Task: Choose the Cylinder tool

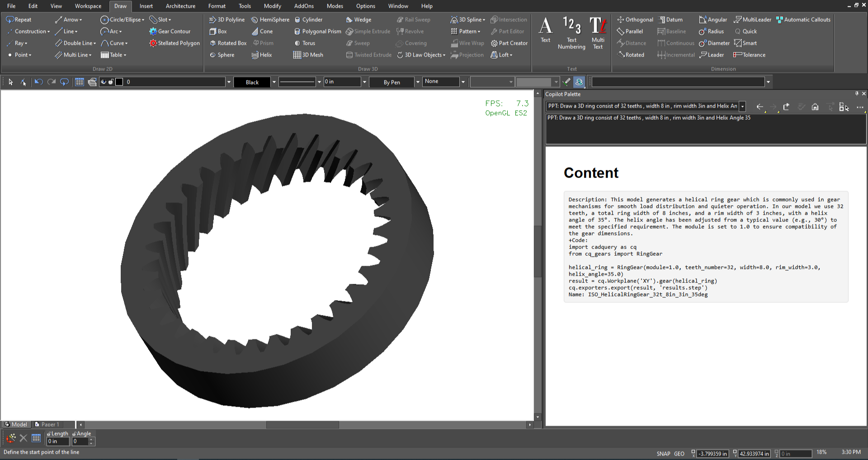Action: [x=308, y=19]
